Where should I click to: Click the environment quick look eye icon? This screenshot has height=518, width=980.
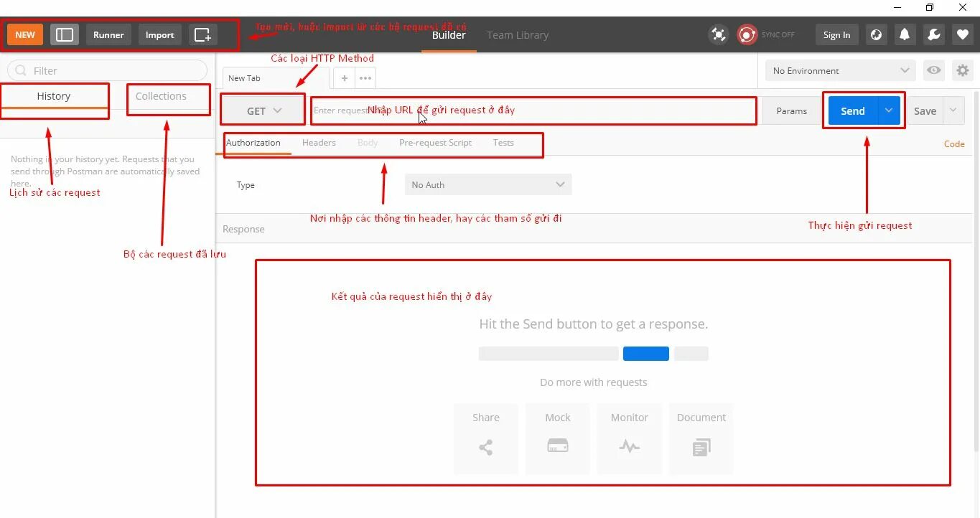point(934,70)
